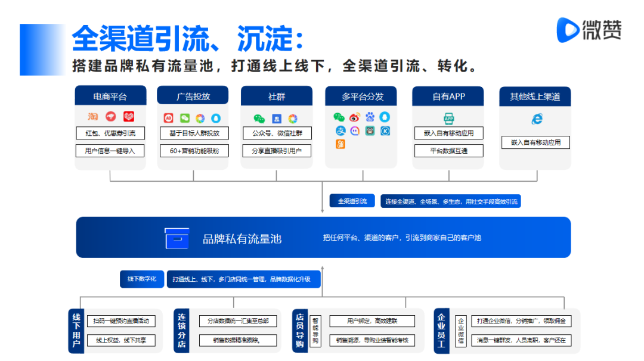This screenshot has width=644, height=361.
Task: Click the green APP phone icon
Action: click(448, 118)
